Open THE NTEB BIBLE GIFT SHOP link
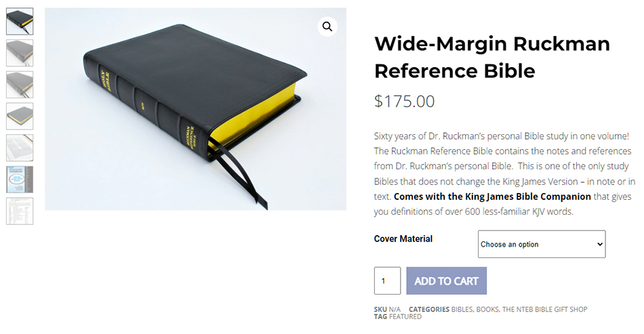The height and width of the screenshot is (334, 644). click(x=544, y=310)
